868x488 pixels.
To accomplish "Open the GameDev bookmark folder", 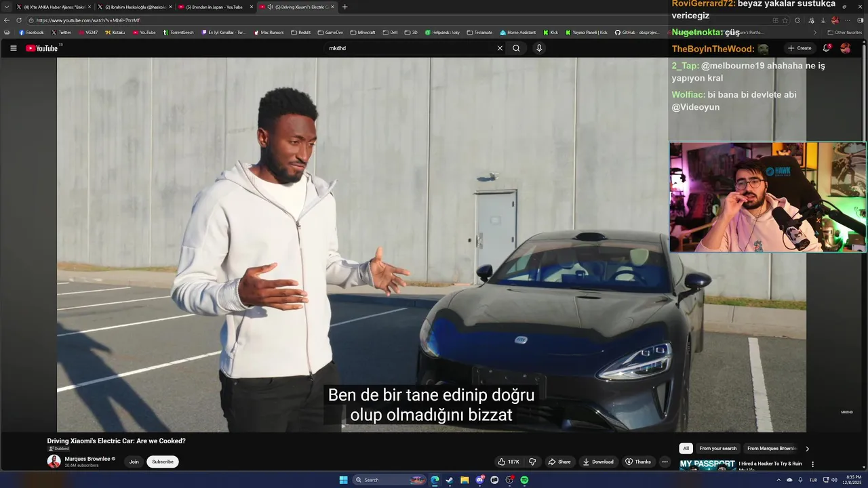I will 330,33.
